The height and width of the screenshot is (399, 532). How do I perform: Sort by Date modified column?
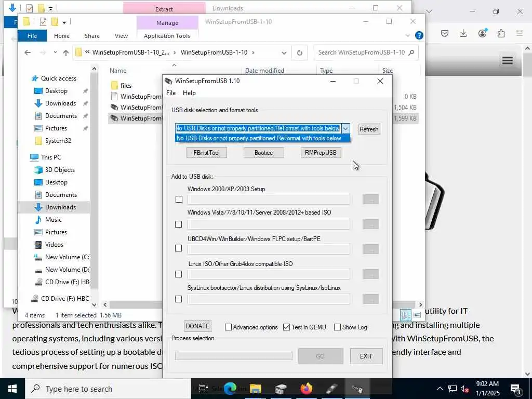pyautogui.click(x=264, y=71)
